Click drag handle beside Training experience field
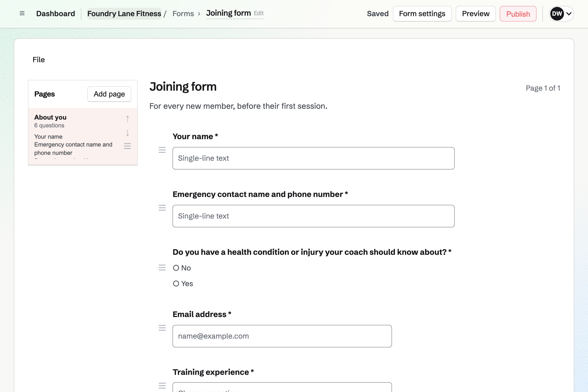 pos(162,385)
